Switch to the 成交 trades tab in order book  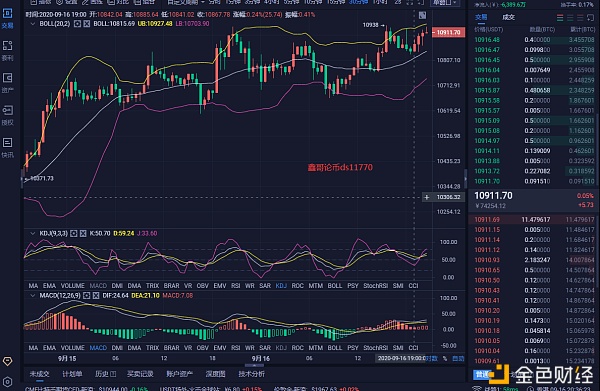(509, 17)
